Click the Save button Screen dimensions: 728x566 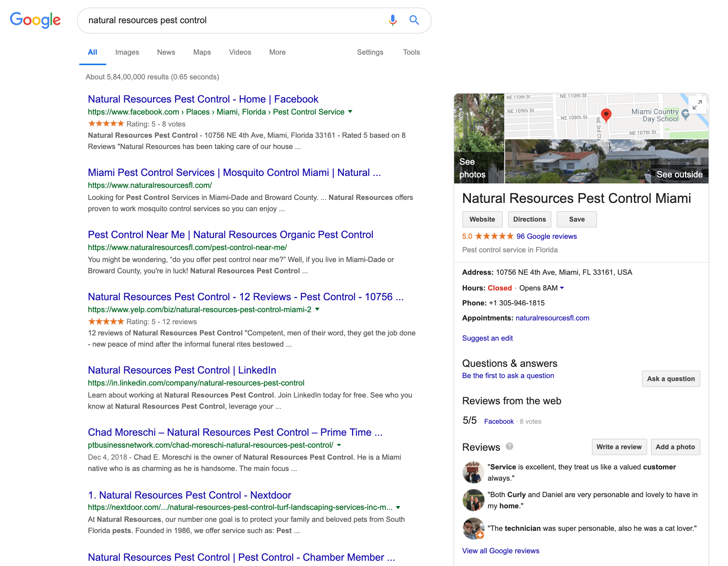click(x=577, y=219)
